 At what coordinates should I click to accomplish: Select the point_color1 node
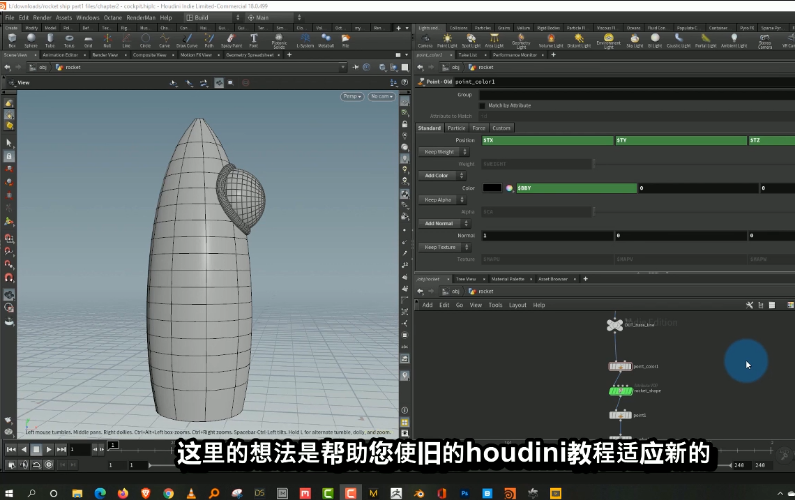[620, 366]
